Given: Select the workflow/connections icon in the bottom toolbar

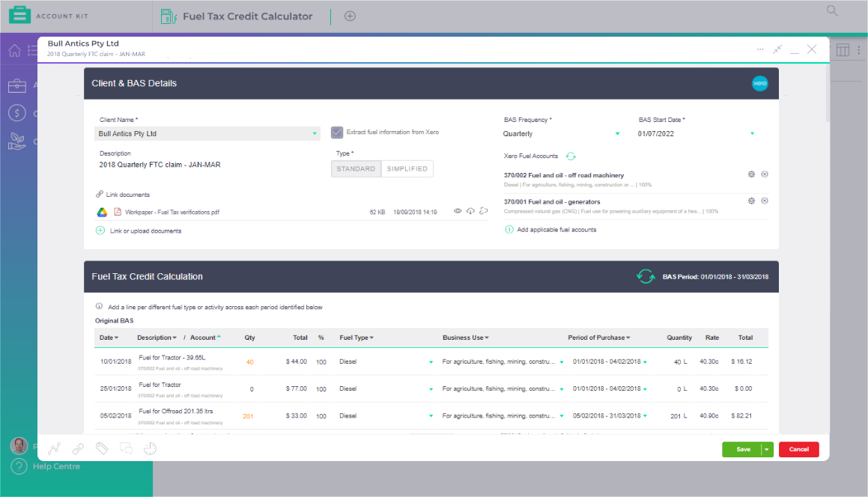Looking at the screenshot, I should click(x=52, y=448).
